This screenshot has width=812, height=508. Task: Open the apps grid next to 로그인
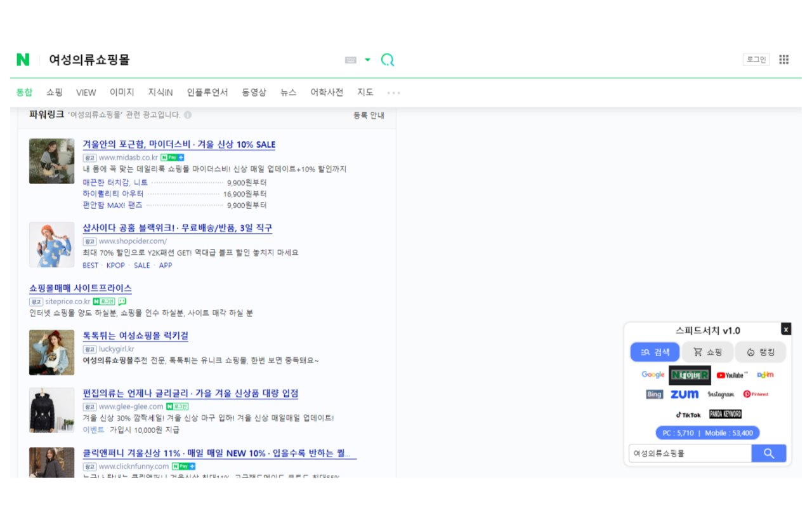click(784, 59)
